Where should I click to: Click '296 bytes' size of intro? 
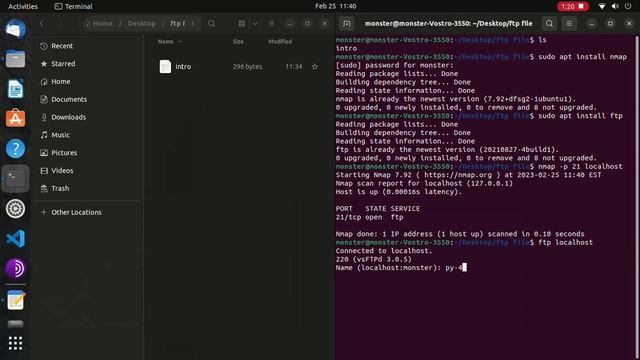(x=247, y=67)
